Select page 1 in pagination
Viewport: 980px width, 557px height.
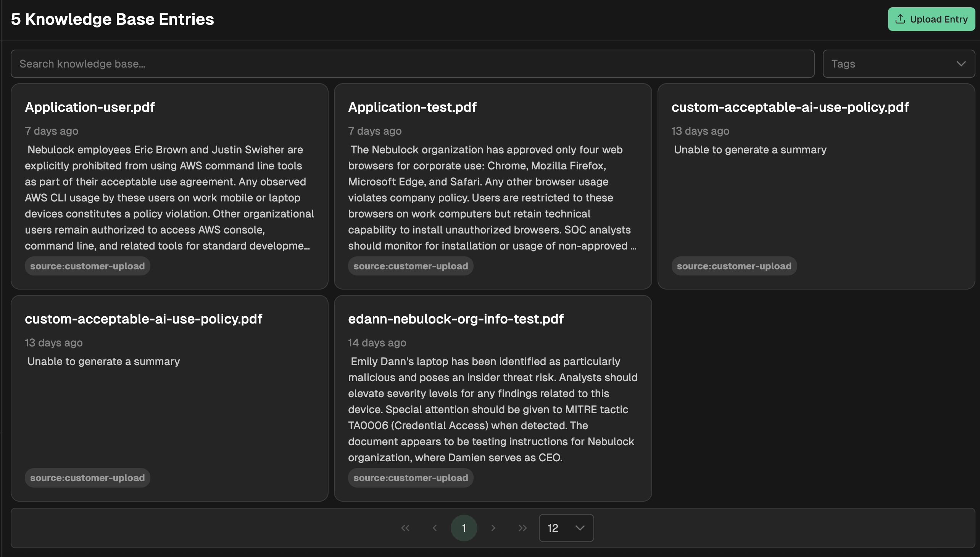(x=464, y=528)
